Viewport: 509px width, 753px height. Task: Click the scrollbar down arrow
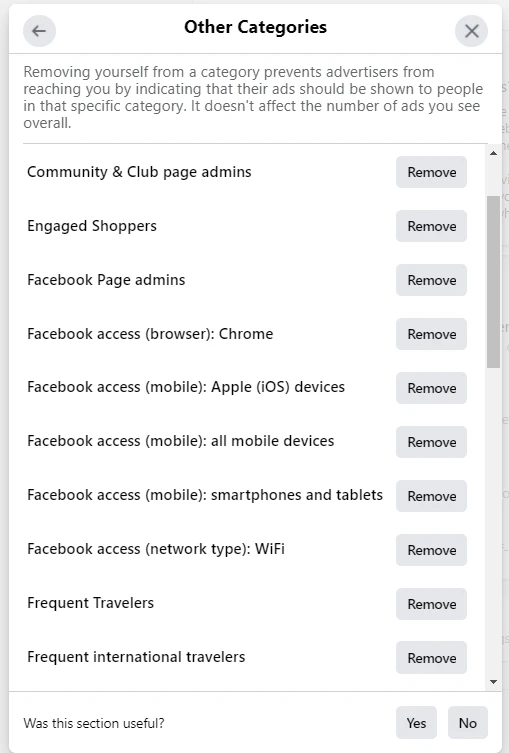(x=493, y=682)
